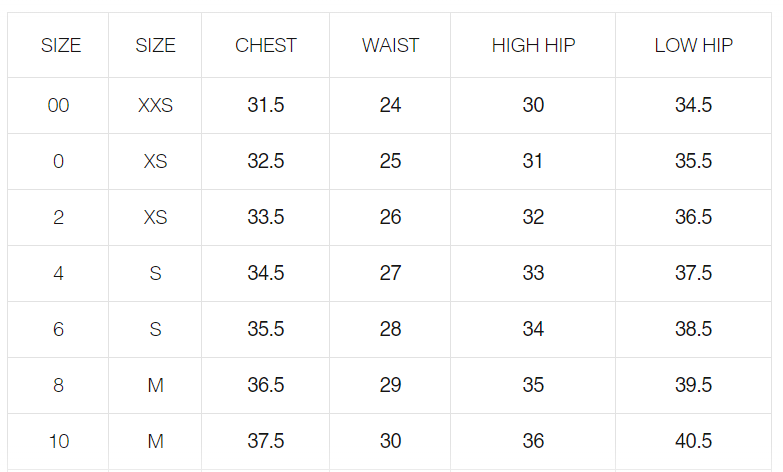Click the WAIST column header

click(x=390, y=45)
